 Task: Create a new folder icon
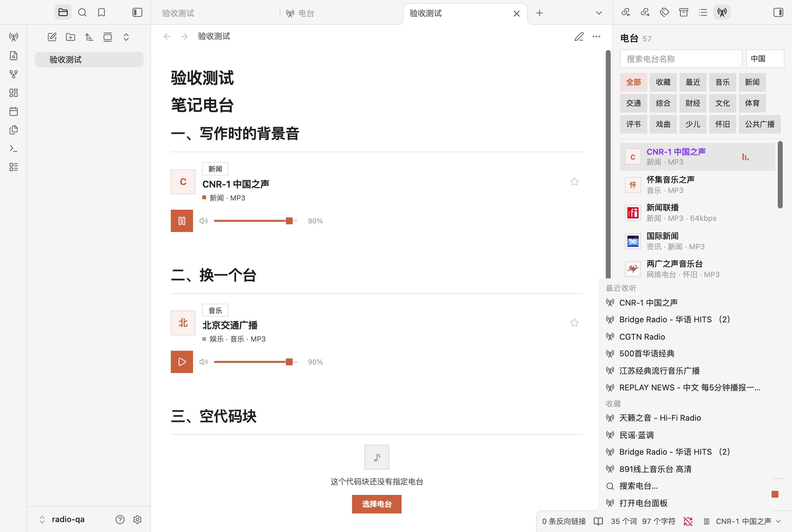coord(71,37)
